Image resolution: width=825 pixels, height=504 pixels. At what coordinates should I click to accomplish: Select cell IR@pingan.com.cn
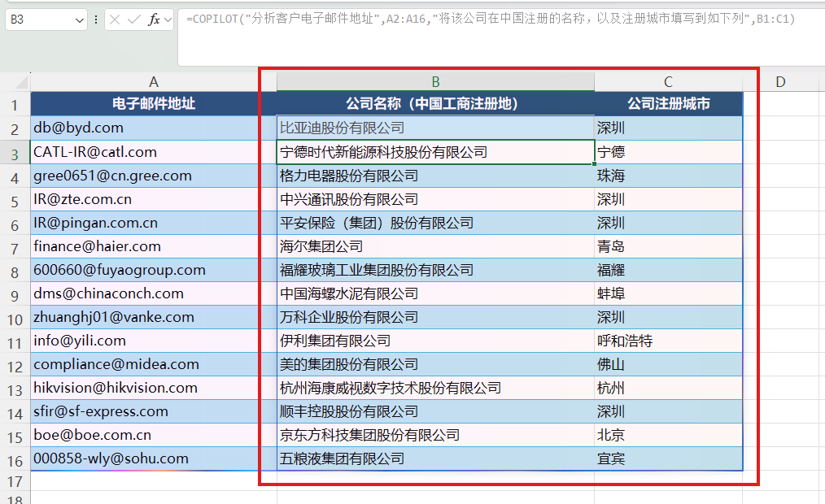click(x=154, y=223)
